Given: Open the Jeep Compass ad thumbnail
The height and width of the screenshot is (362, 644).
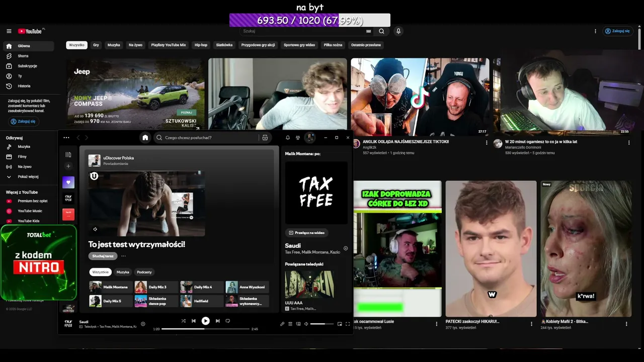Looking at the screenshot, I should [x=136, y=94].
